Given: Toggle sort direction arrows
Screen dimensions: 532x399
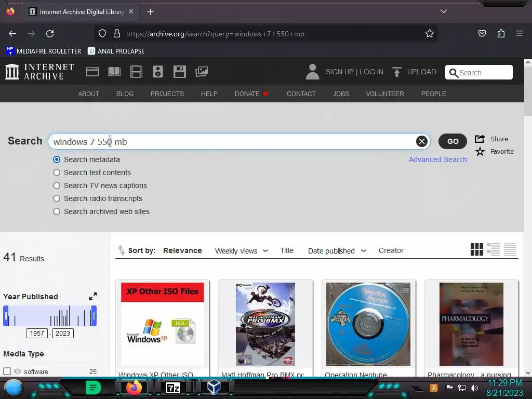Looking at the screenshot, I should (121, 250).
